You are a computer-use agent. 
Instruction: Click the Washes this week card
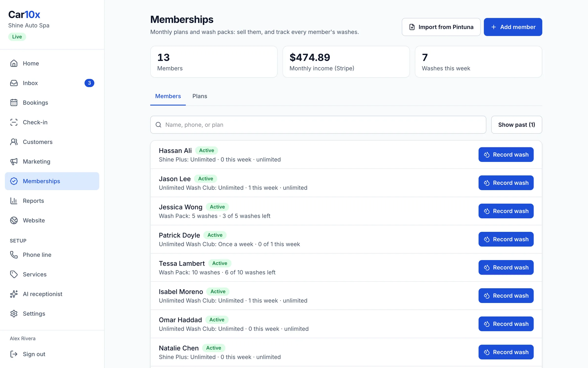pyautogui.click(x=478, y=62)
